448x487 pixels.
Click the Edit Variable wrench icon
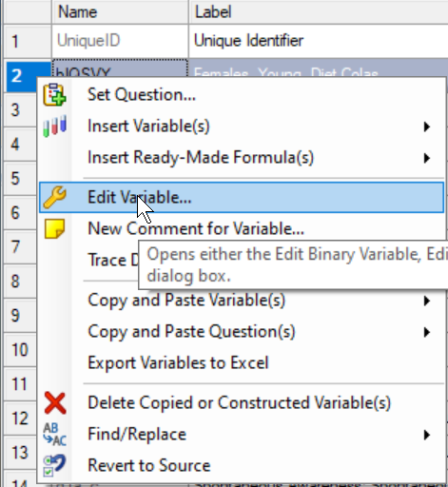(x=55, y=197)
